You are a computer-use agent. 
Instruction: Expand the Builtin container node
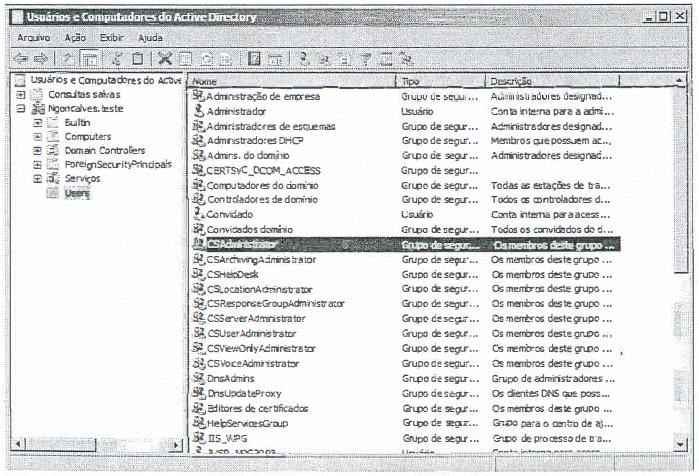pyautogui.click(x=37, y=122)
